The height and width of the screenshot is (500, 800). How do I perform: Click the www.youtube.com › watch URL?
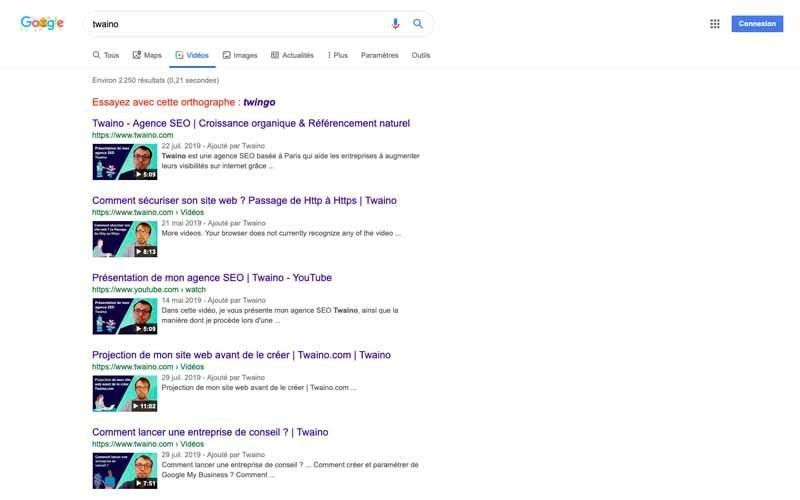(149, 289)
